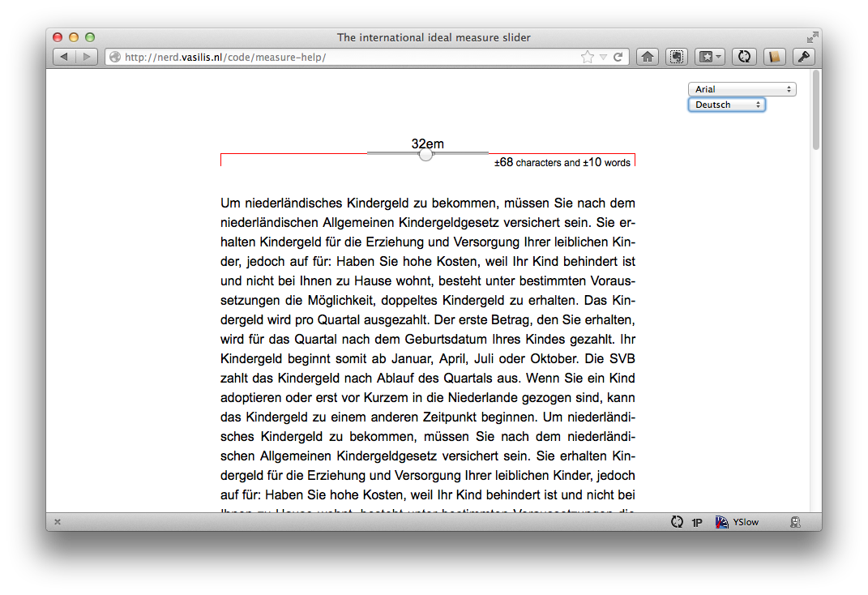Bookmark this page with the star icon
The image size is (868, 595).
click(588, 57)
